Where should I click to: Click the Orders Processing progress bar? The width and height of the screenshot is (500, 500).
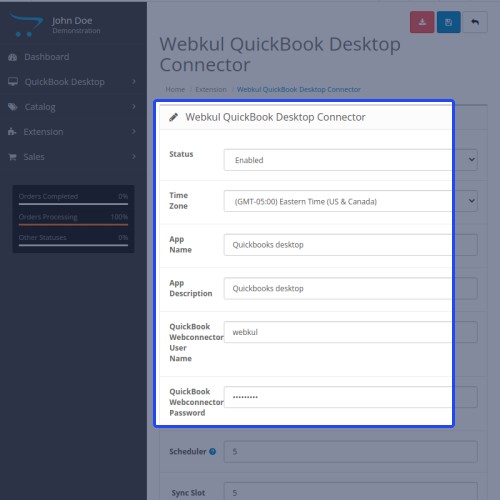click(73, 225)
